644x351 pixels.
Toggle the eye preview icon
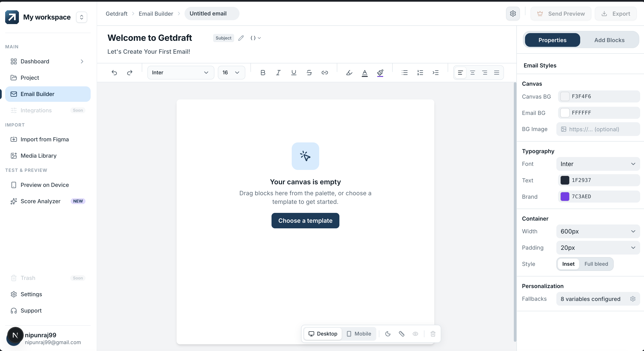coord(415,334)
